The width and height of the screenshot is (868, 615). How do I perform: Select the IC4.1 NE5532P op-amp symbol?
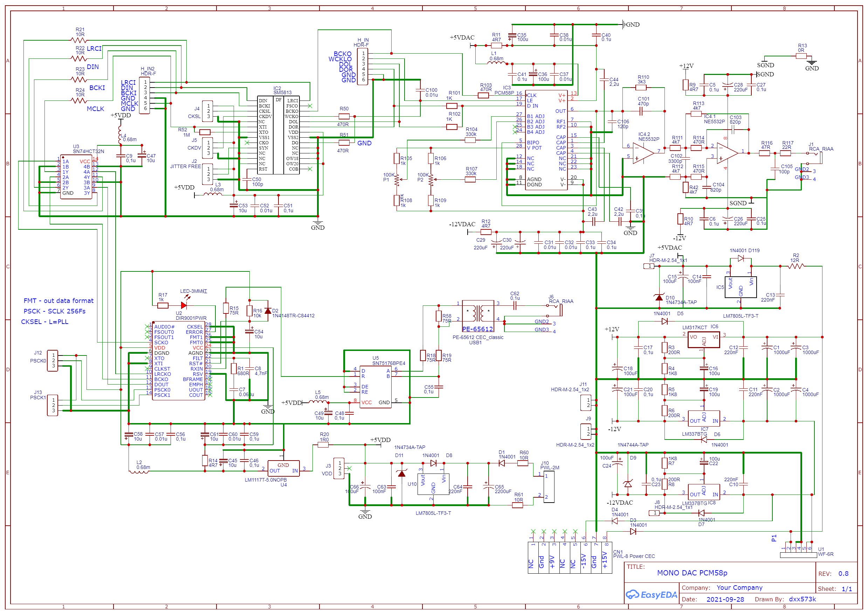click(727, 154)
